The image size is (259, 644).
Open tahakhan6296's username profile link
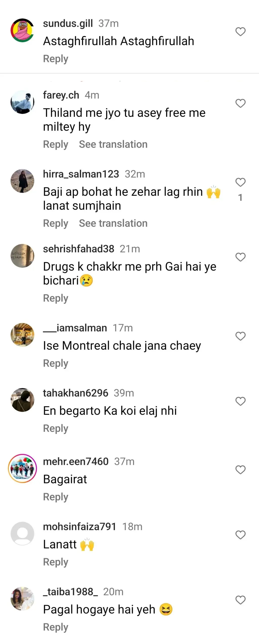[x=75, y=393]
